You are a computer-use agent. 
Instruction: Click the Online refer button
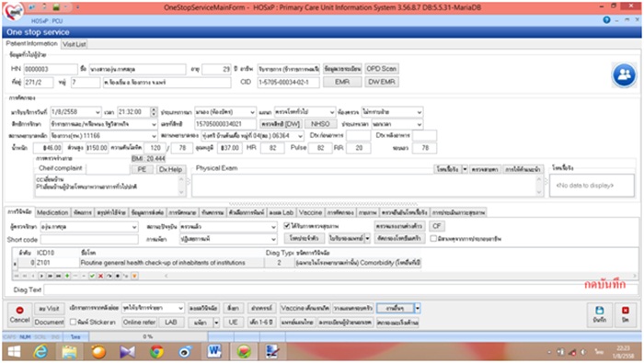click(x=139, y=323)
